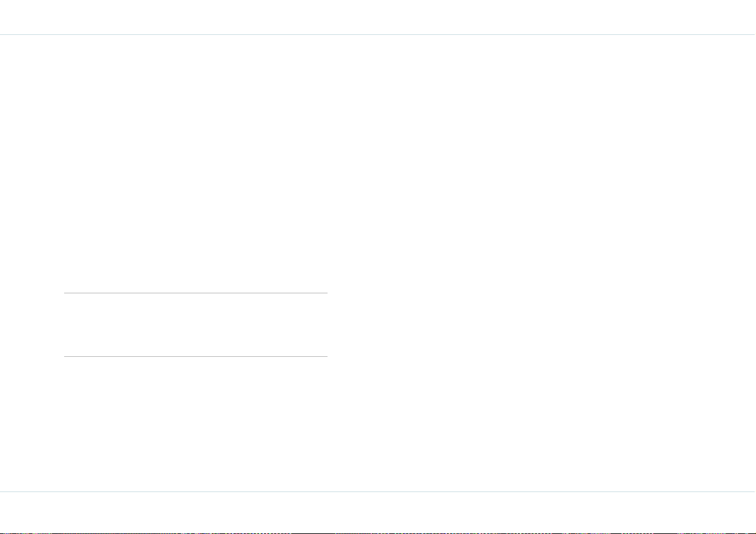Click the left end of the lower gray line
This screenshot has height=534, width=756.
coord(65,356)
